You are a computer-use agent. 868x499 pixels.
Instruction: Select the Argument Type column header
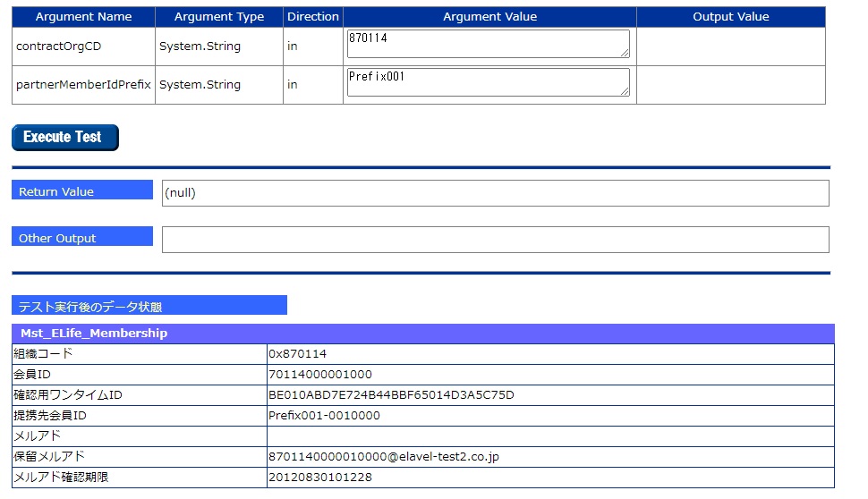219,17
